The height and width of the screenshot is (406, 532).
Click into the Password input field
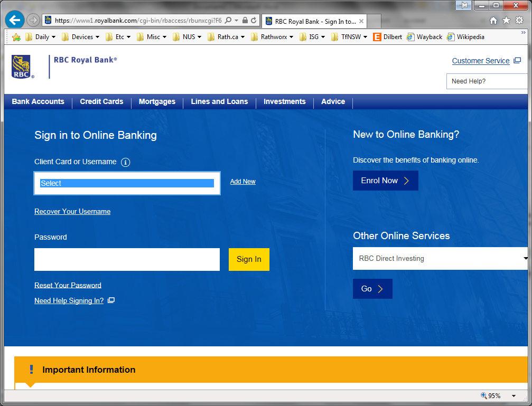pos(127,260)
